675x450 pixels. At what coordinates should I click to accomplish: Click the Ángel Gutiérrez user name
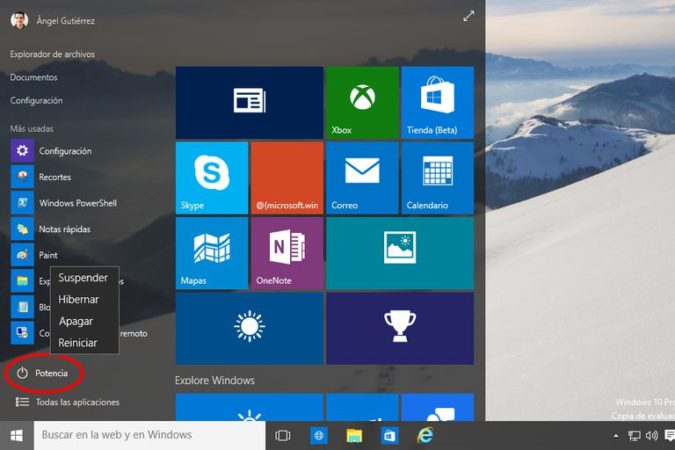[x=65, y=21]
